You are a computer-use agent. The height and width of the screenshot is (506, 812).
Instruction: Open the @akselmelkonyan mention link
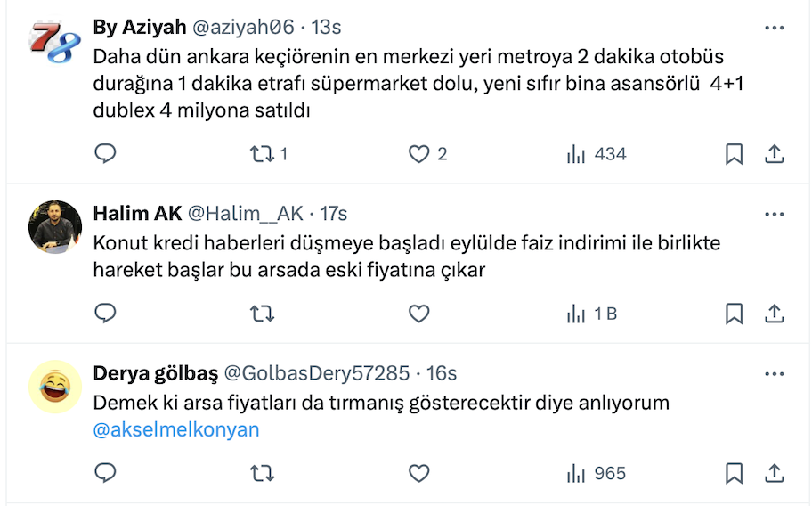176,429
